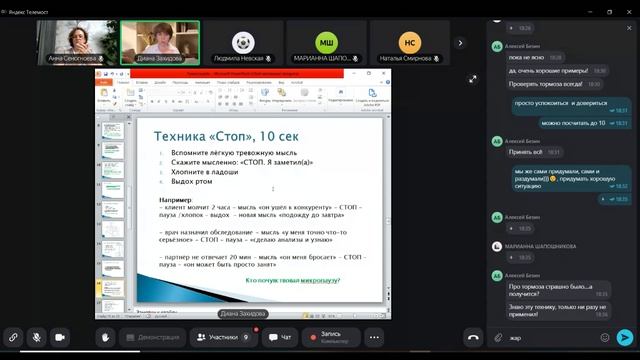Click the "Например" heading on the slide
This screenshot has height=360, width=640.
point(175,200)
